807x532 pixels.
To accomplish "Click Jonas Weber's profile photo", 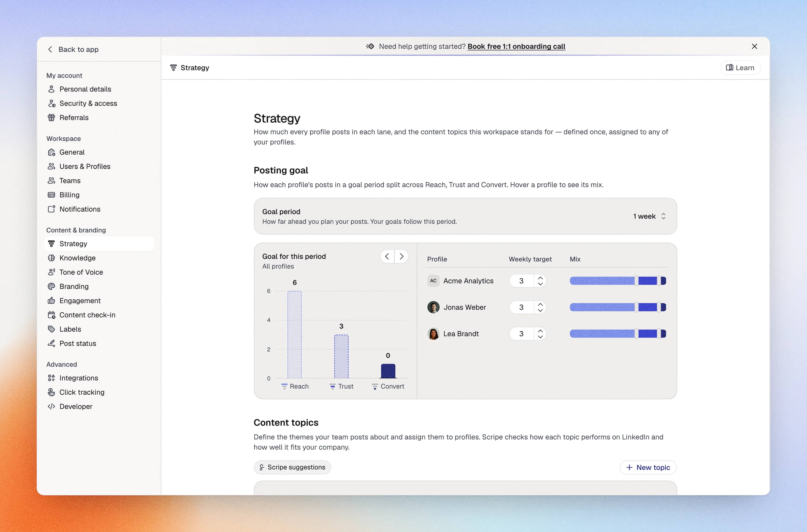I will tap(433, 307).
